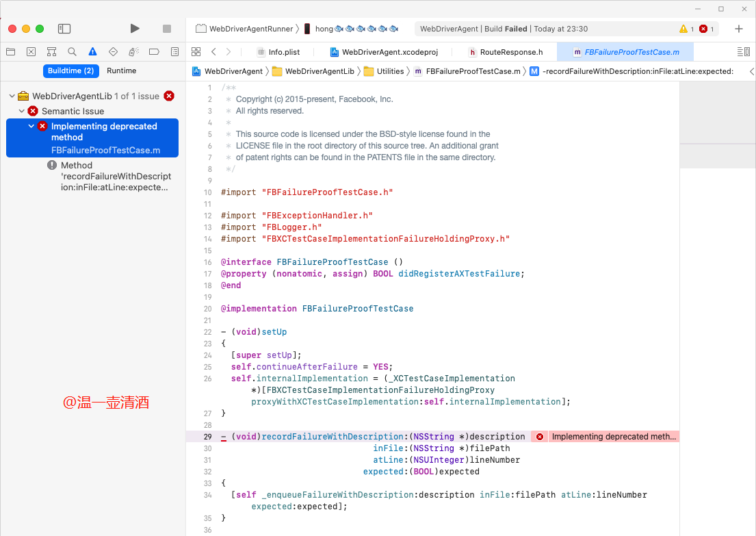The image size is (756, 536).
Task: Select the WebDriverAgentRunner scheme
Action: (x=245, y=29)
